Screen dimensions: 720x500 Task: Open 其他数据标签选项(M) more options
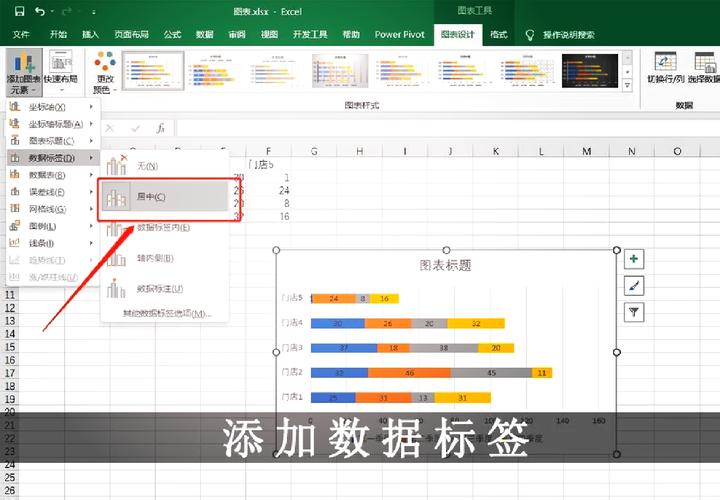click(167, 313)
